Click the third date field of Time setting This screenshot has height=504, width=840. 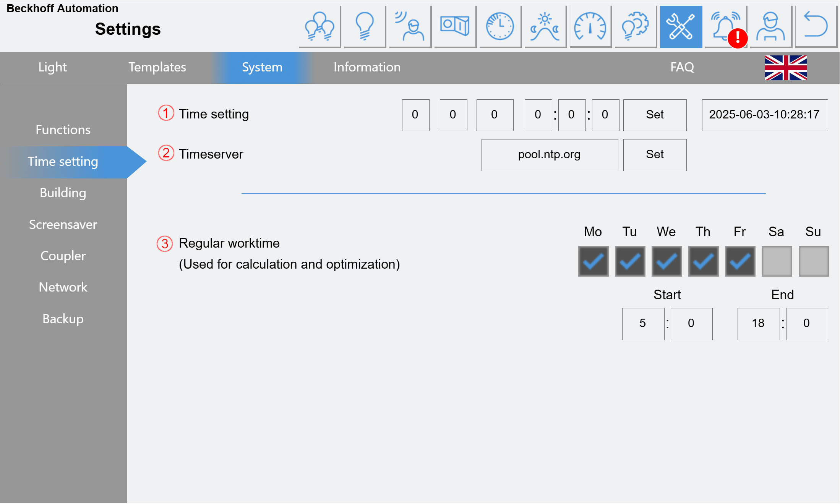pyautogui.click(x=495, y=115)
